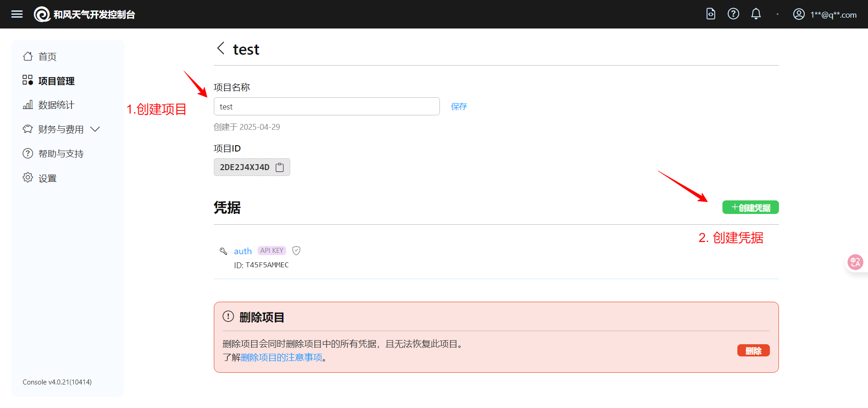Open 数据统计 in the sidebar

pos(56,105)
